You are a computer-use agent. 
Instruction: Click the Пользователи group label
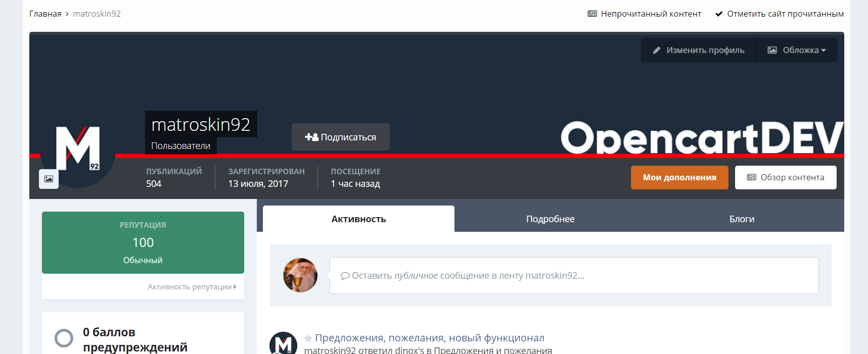click(x=180, y=145)
